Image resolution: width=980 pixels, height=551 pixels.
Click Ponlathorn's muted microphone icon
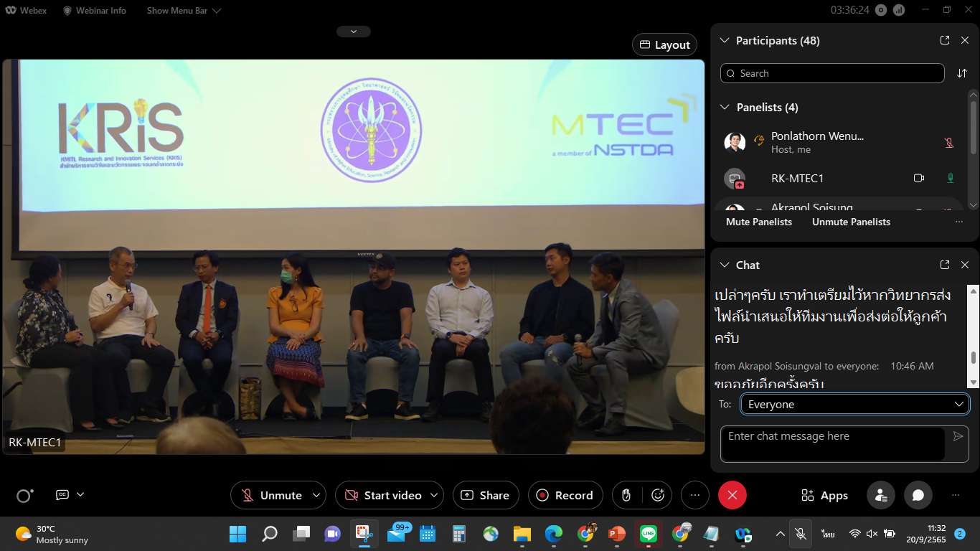click(x=949, y=142)
